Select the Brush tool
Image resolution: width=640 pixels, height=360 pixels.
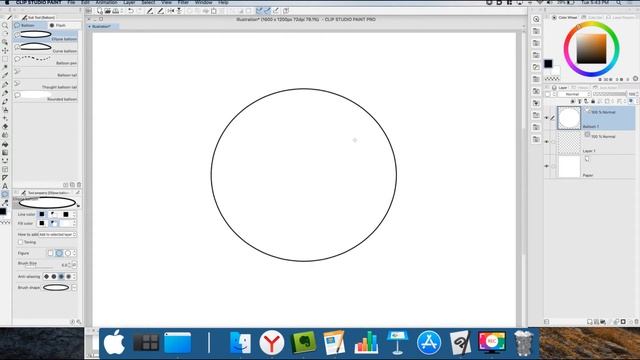[5, 101]
